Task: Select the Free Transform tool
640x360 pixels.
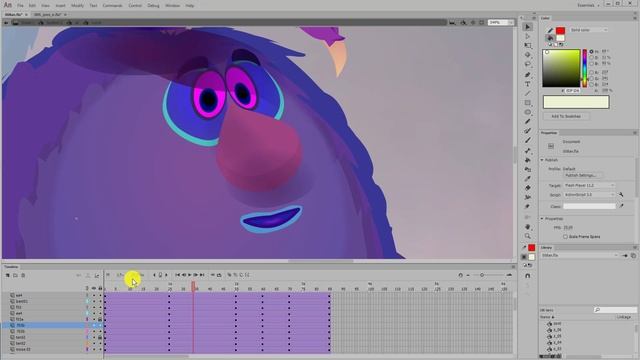Action: click(527, 46)
